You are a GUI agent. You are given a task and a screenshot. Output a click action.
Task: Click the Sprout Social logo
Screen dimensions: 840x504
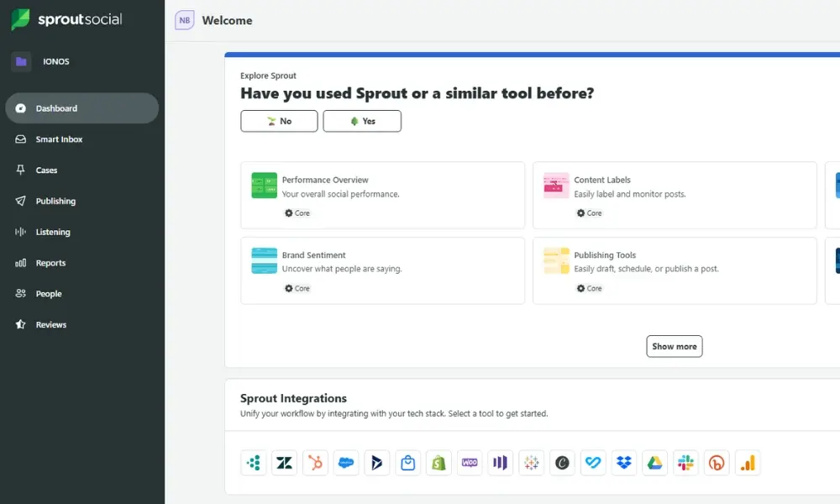[x=67, y=19]
